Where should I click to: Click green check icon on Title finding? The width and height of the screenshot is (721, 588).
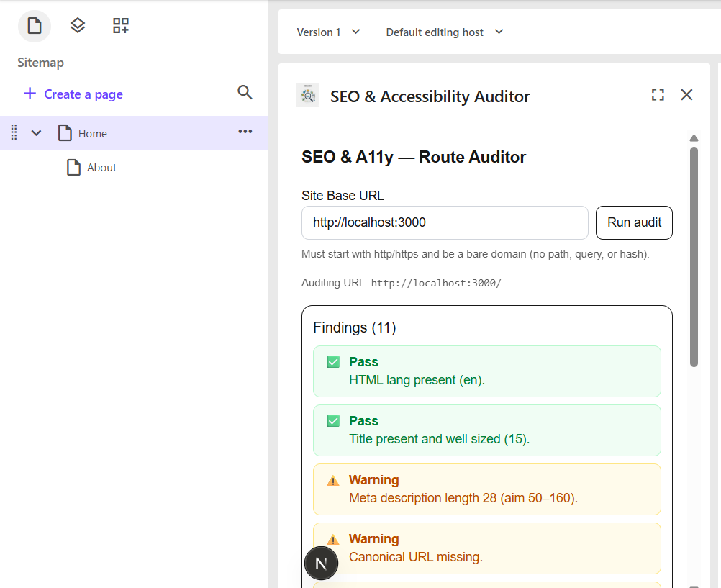coord(333,421)
